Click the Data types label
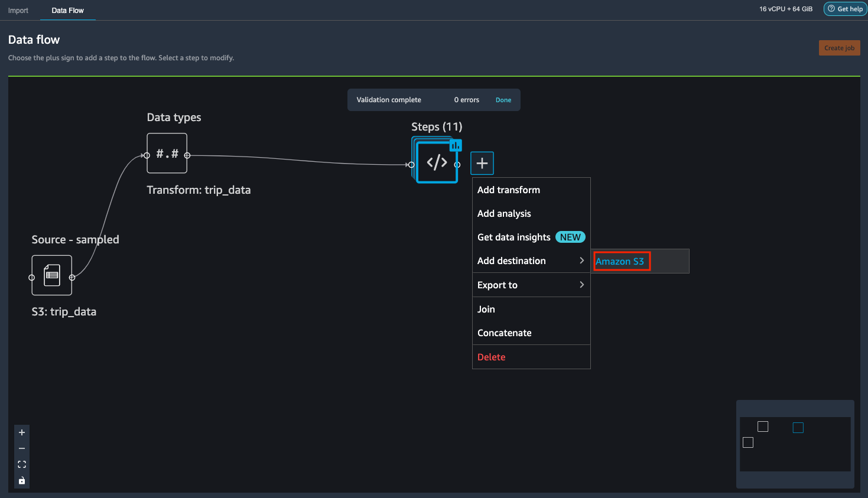The width and height of the screenshot is (868, 498). click(x=174, y=117)
